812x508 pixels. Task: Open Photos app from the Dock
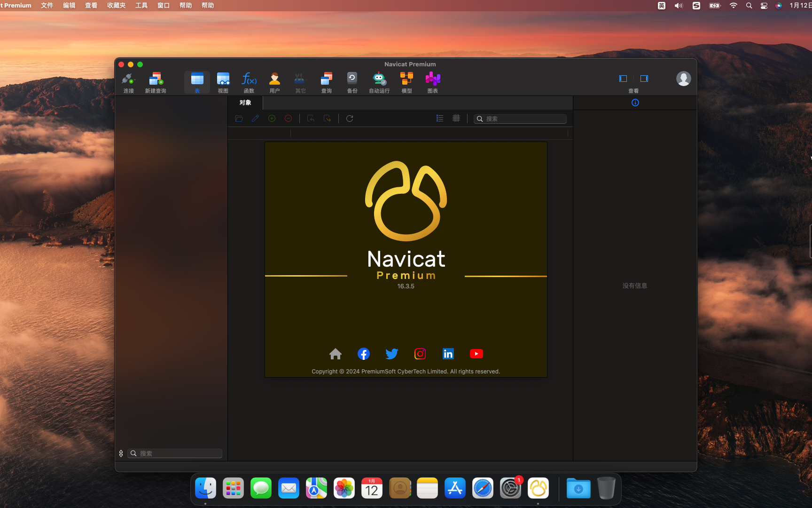point(344,488)
